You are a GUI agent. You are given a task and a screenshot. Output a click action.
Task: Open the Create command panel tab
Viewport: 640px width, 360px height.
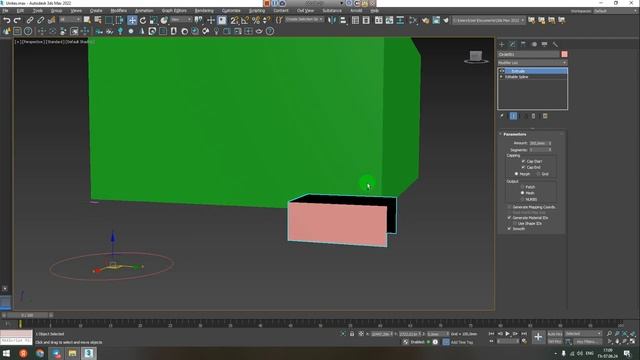502,44
